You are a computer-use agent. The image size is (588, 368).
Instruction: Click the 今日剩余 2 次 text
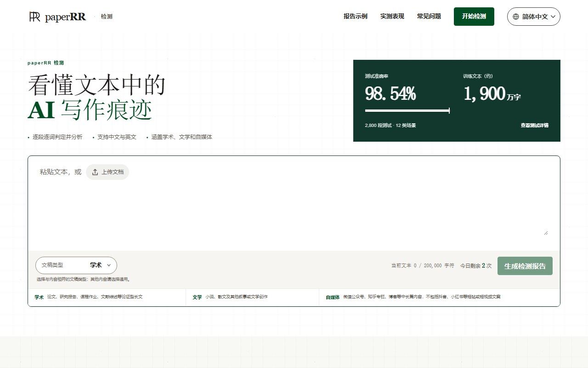point(476,266)
